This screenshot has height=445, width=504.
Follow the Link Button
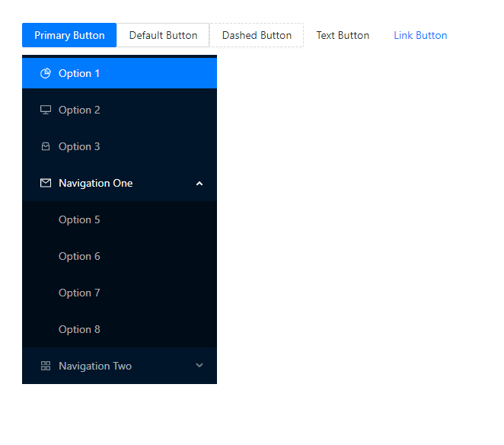pyautogui.click(x=420, y=35)
